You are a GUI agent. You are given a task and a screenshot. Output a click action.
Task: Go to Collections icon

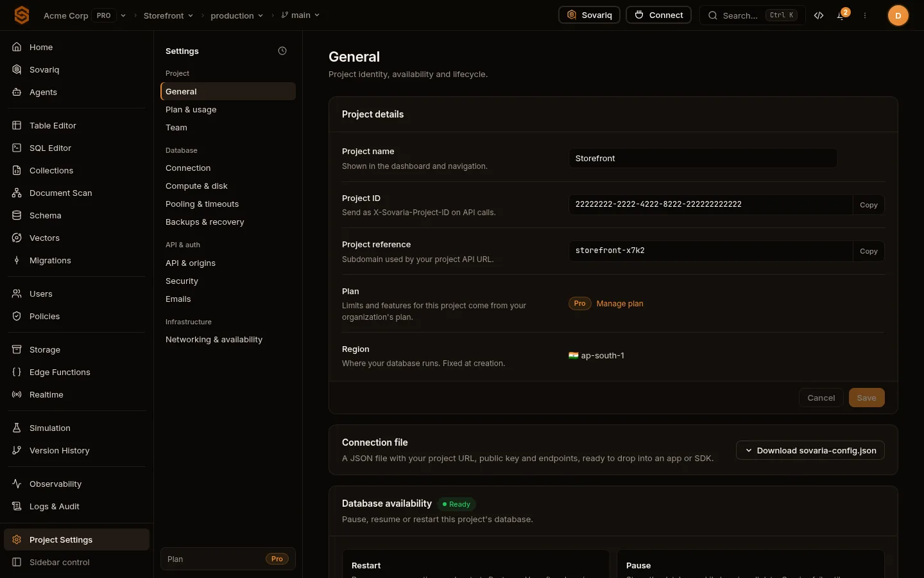[x=17, y=170]
